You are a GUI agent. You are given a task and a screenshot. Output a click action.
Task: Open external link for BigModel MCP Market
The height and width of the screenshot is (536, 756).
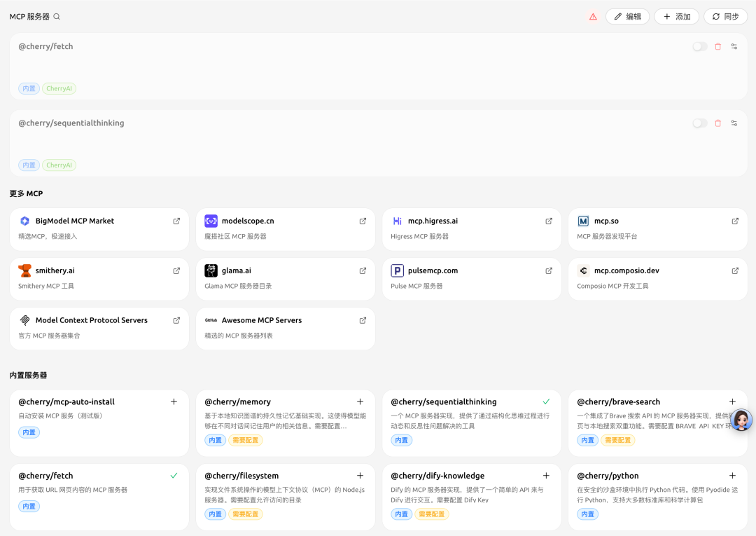176,221
